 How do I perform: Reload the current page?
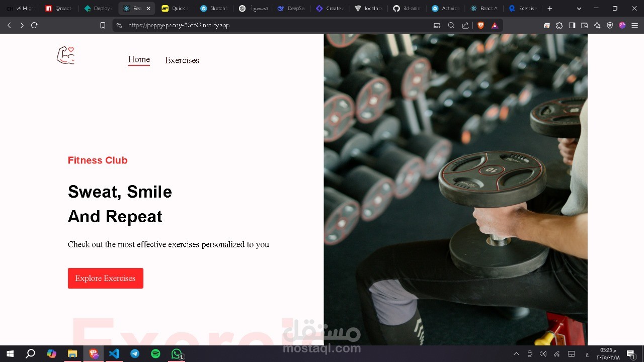pyautogui.click(x=34, y=25)
